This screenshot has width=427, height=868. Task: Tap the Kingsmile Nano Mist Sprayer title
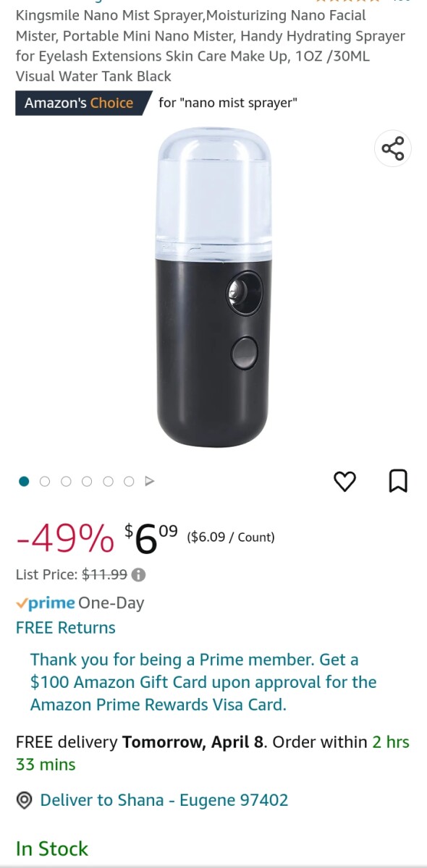tap(211, 46)
